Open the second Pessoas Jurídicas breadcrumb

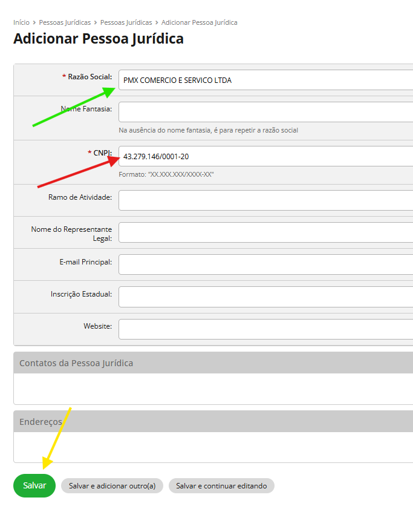126,22
